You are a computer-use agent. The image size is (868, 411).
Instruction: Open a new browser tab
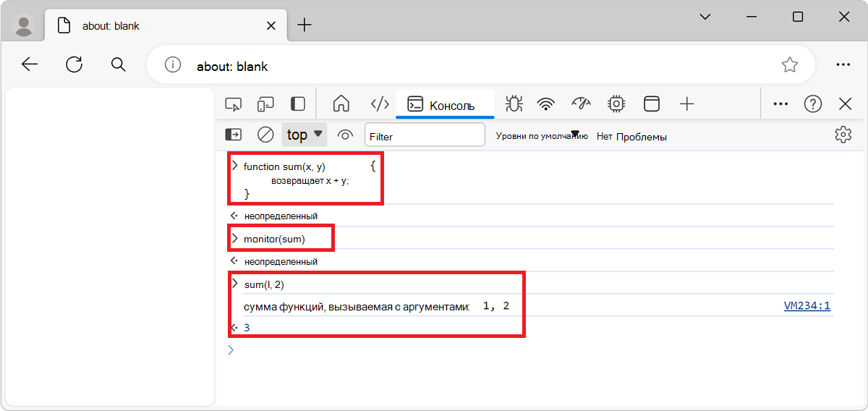click(305, 25)
